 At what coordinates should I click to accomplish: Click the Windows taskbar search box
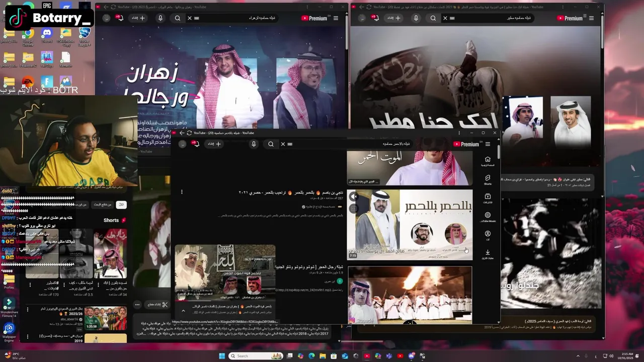tap(256, 356)
